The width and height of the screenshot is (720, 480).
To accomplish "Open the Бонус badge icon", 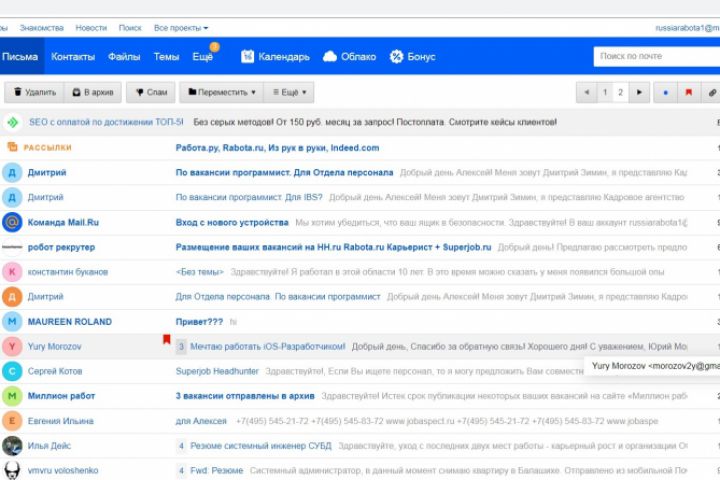I will [x=396, y=56].
